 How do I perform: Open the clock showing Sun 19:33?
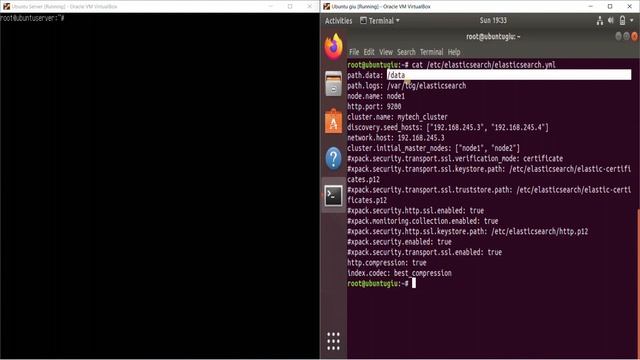(x=493, y=20)
